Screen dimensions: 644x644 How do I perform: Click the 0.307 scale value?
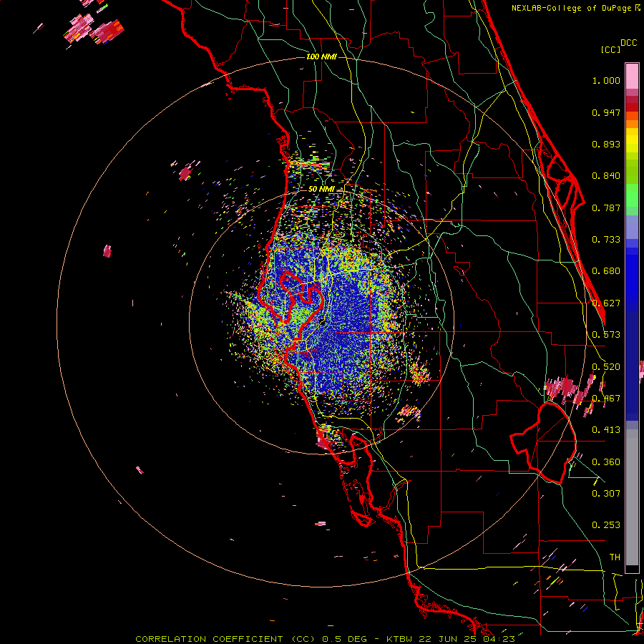[x=606, y=493]
